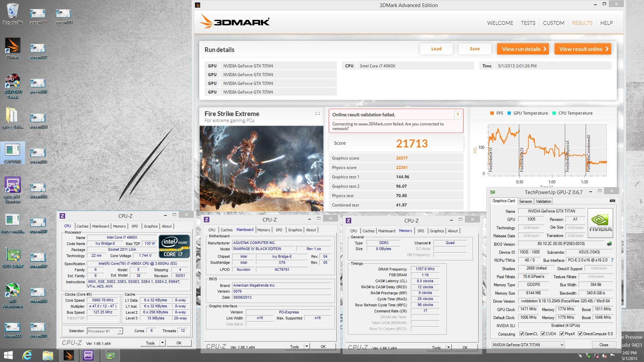Open screen011 desktop file
Screen dimensions: 644x362
coord(63,16)
